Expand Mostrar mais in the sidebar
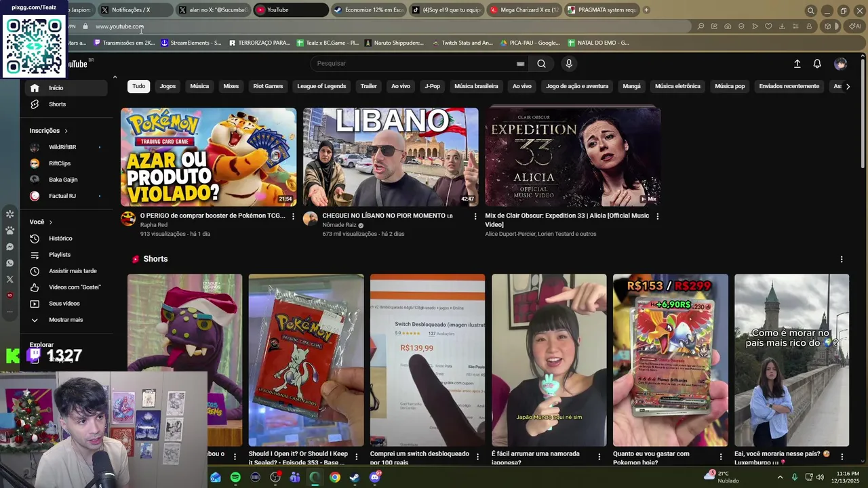The image size is (868, 488). tap(66, 320)
